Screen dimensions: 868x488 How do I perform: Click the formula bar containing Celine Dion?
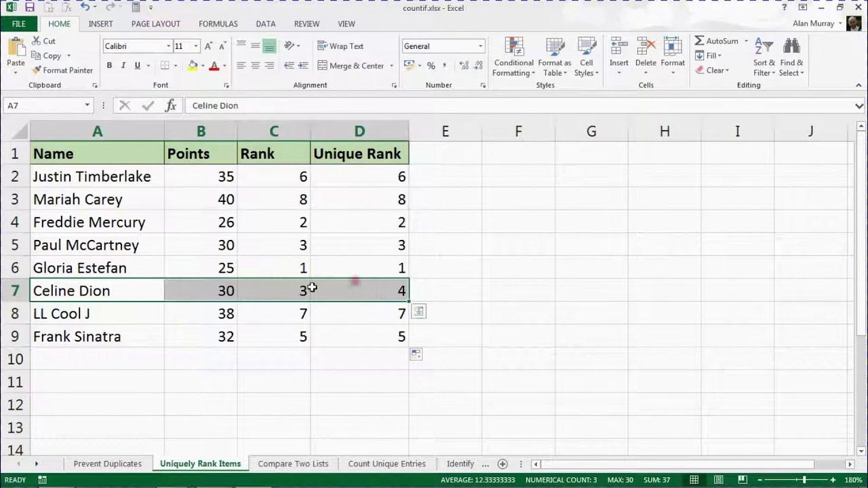click(x=519, y=106)
